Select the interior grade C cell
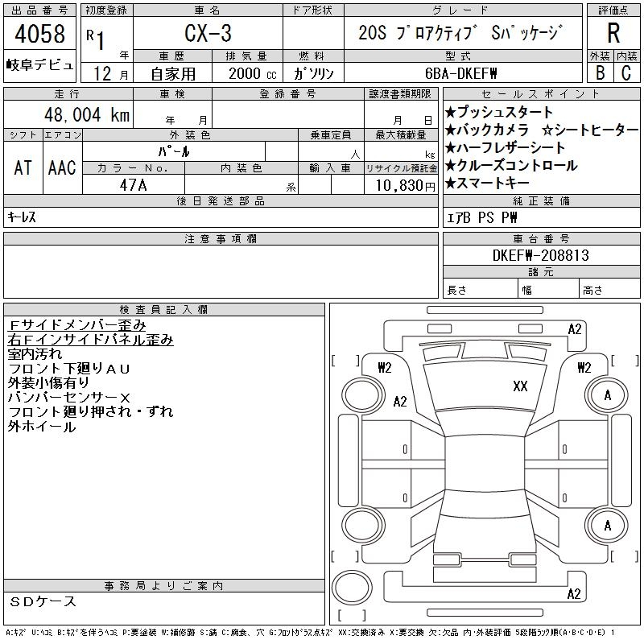644x644 pixels. click(627, 72)
